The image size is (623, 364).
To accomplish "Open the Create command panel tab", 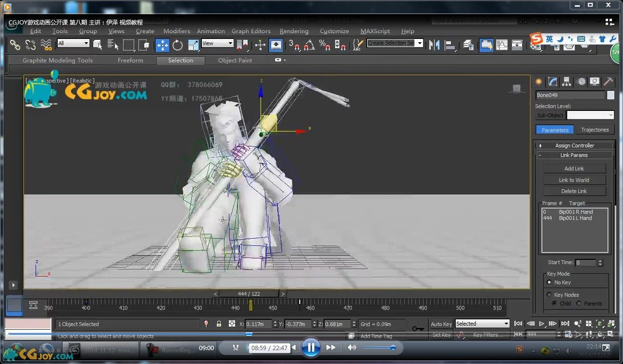I will coord(538,81).
